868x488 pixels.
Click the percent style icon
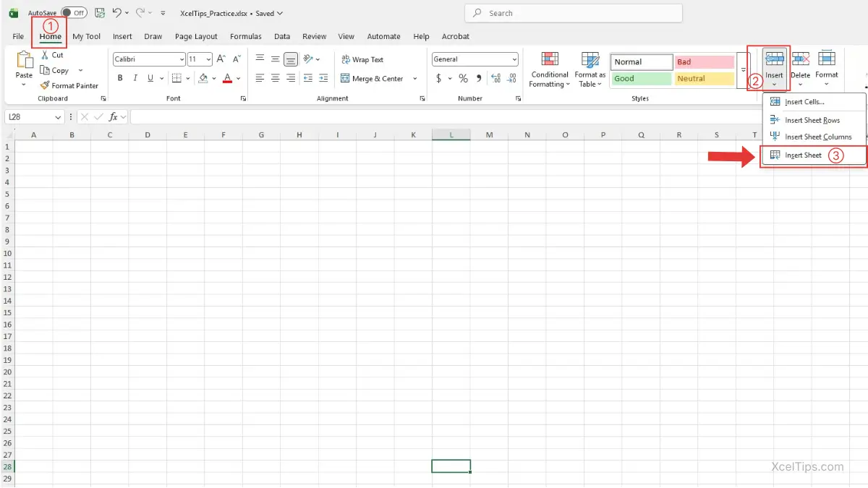(x=463, y=78)
